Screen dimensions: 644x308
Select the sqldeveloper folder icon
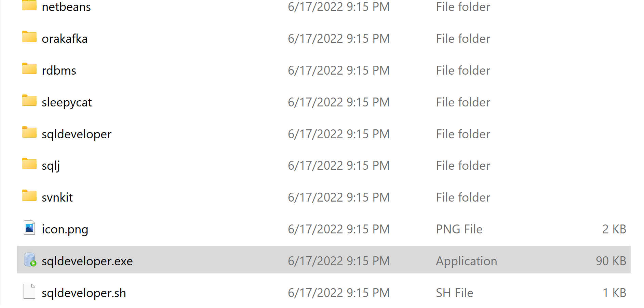[x=29, y=132]
